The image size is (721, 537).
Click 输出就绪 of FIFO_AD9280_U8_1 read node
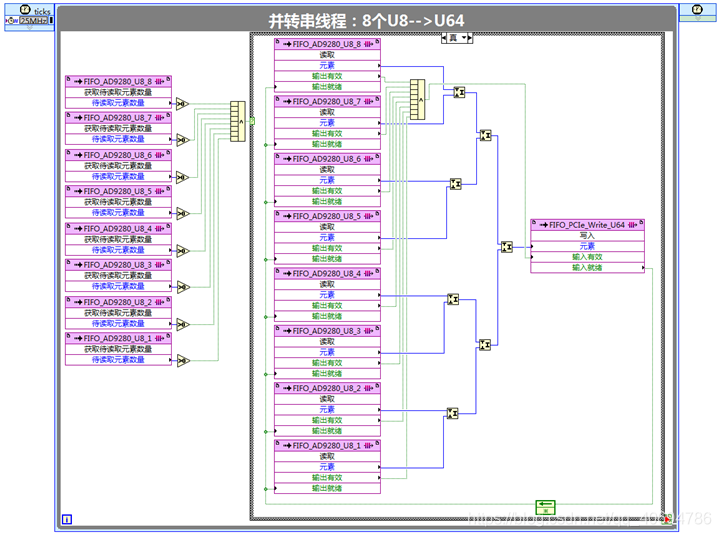(327, 488)
